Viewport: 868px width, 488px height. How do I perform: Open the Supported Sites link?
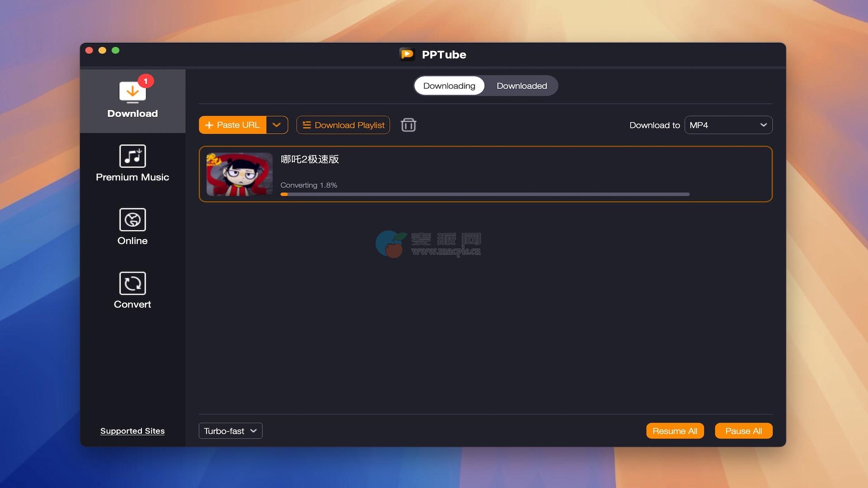click(x=132, y=431)
